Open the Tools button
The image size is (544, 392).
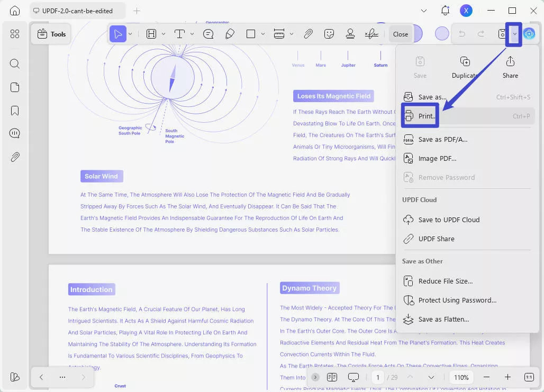coord(52,34)
